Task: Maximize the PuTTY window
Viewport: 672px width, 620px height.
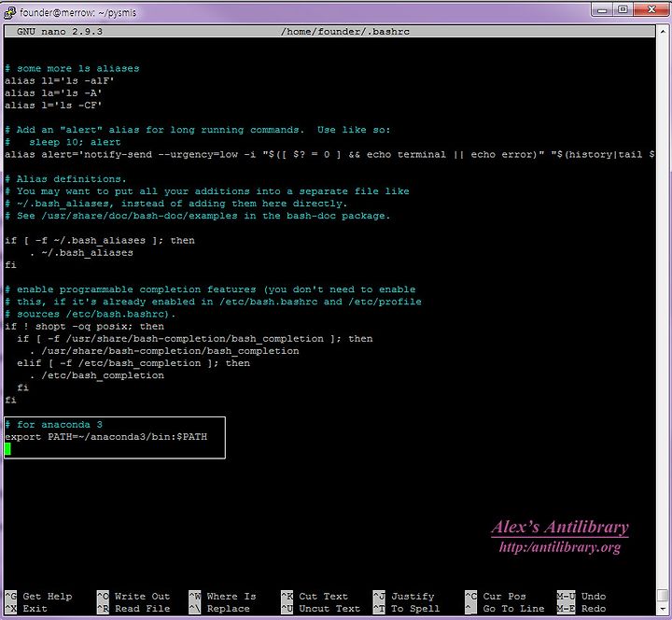Action: [x=623, y=9]
